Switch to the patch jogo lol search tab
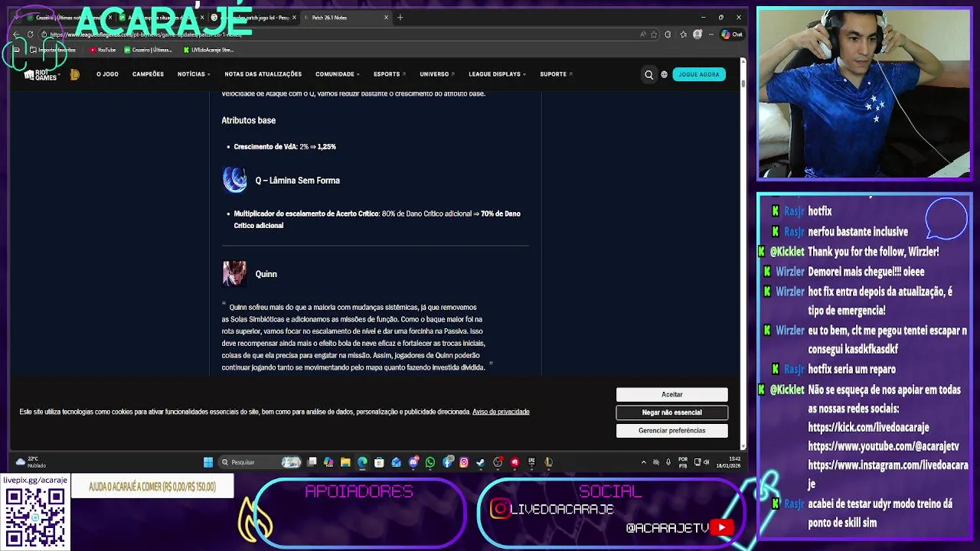Viewport: 980px width, 551px height. pyautogui.click(x=253, y=18)
